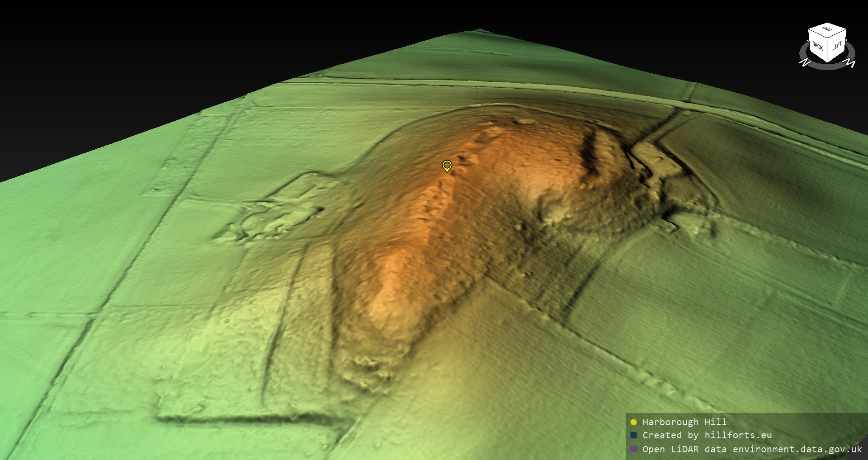This screenshot has width=868, height=460.
Task: Click the N letter on the compass ring
Action: [804, 62]
